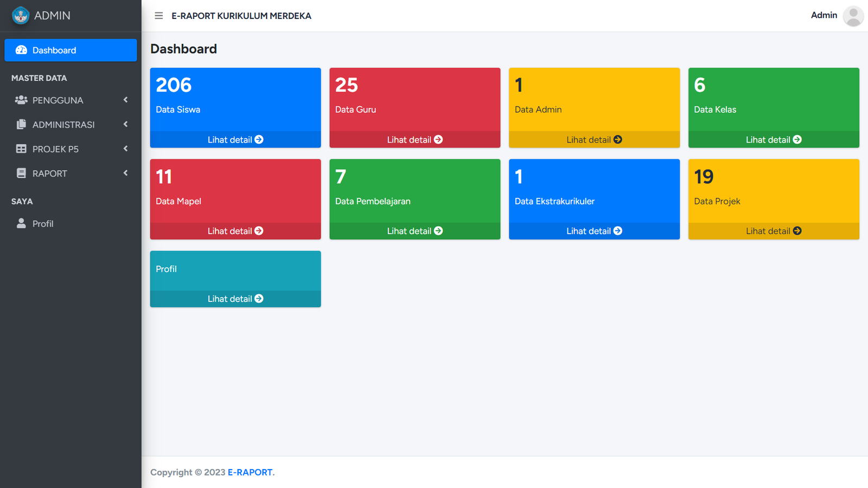Click the ADMIN brand logo

[x=21, y=16]
